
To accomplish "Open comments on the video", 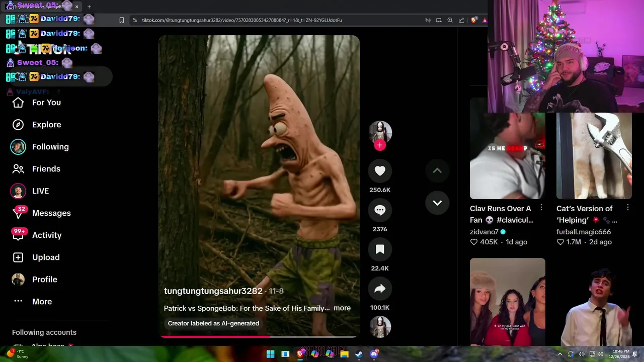I will [x=380, y=210].
